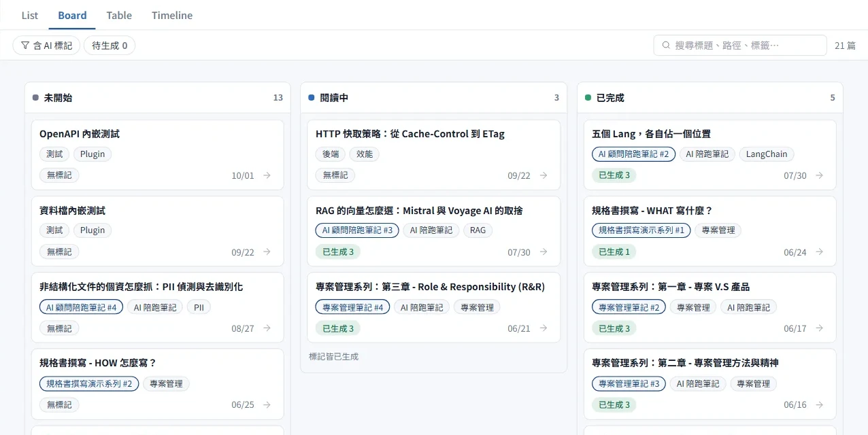This screenshot has width=868, height=435.
Task: Click the AI 顧問陪跑筆記 #2 series tag
Action: tap(633, 154)
